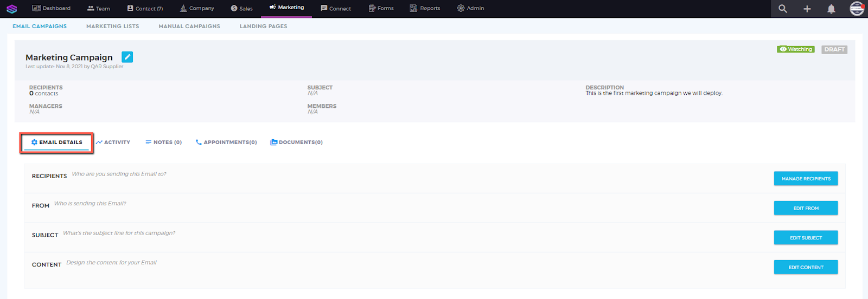Switch to Marketing Lists tab
The height and width of the screenshot is (299, 868).
click(113, 26)
